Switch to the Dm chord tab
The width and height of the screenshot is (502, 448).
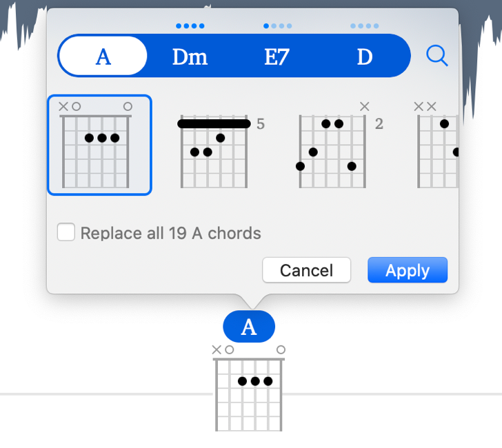190,57
